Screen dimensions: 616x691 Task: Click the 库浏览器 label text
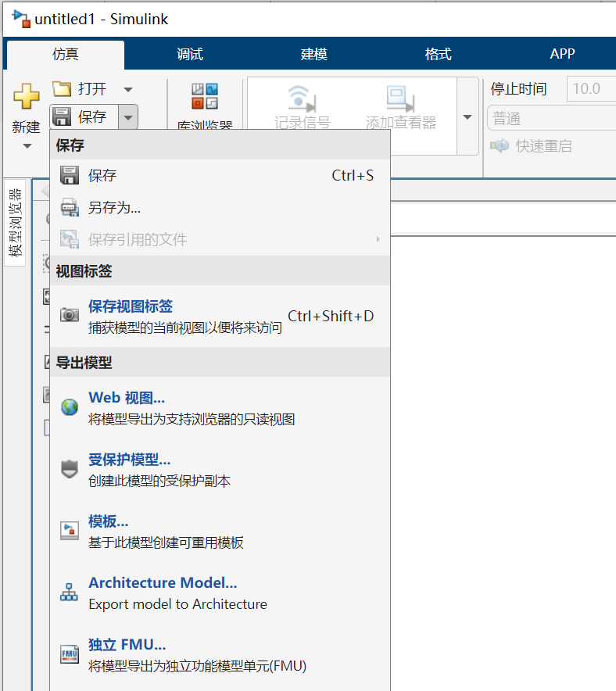tap(205, 125)
